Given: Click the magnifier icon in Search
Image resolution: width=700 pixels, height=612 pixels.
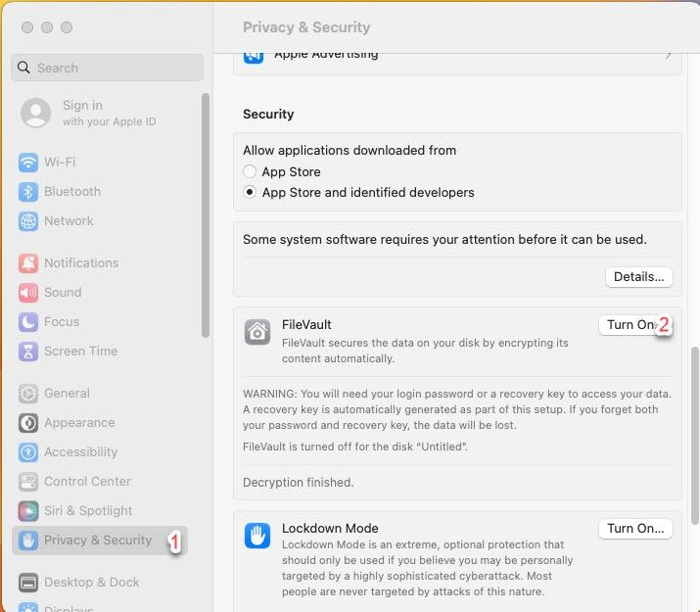Looking at the screenshot, I should click(23, 68).
